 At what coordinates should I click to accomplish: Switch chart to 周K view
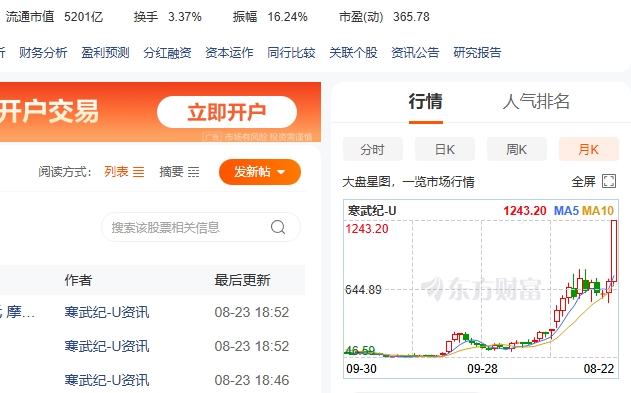click(x=517, y=149)
